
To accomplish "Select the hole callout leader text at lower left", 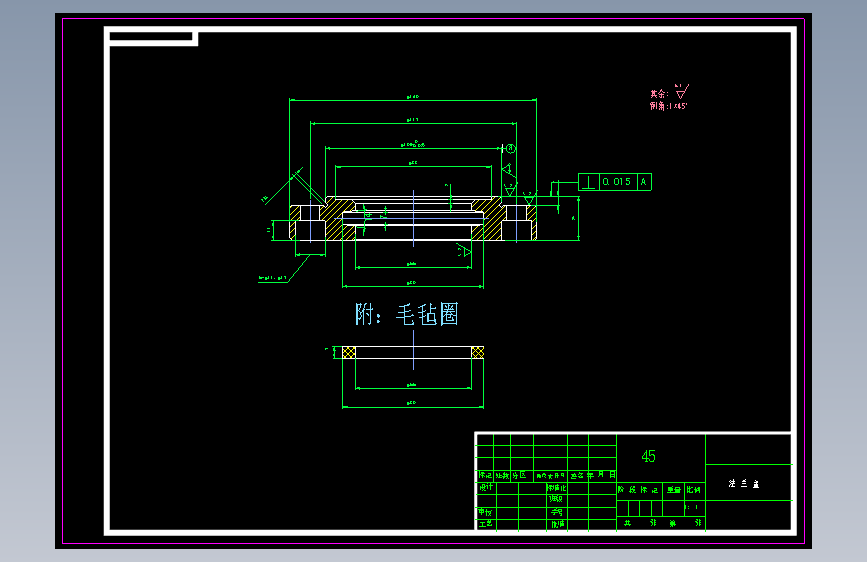I will point(273,278).
